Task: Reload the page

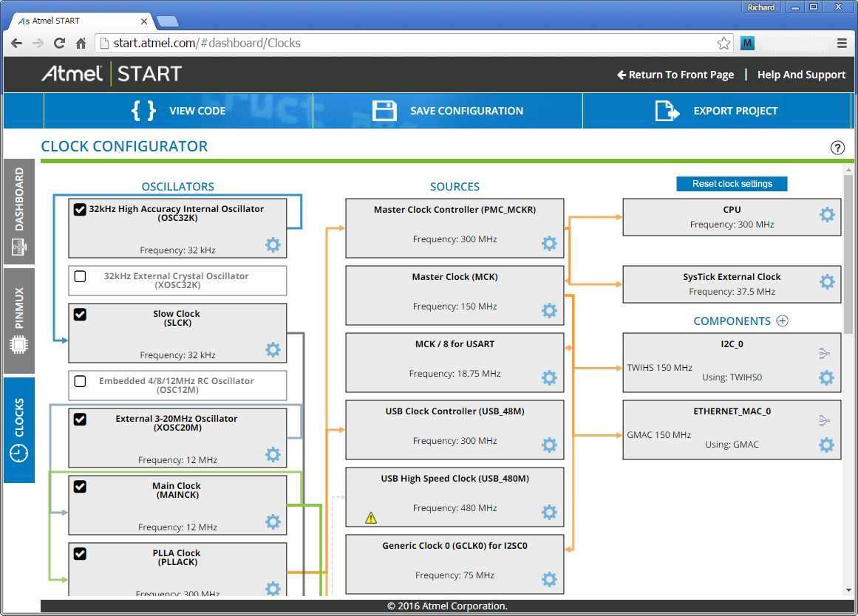Action: [x=60, y=44]
